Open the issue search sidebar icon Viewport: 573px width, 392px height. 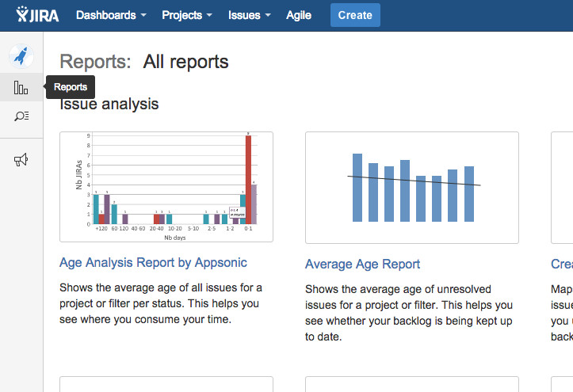tap(21, 116)
